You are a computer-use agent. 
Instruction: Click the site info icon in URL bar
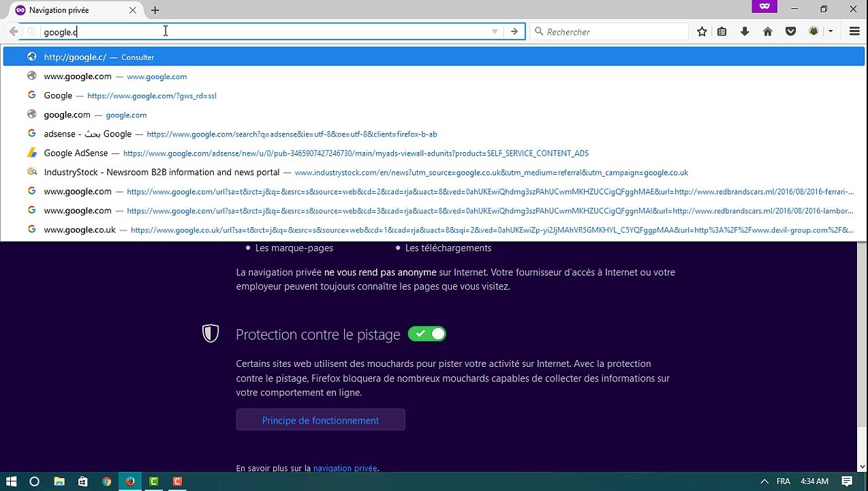[31, 31]
